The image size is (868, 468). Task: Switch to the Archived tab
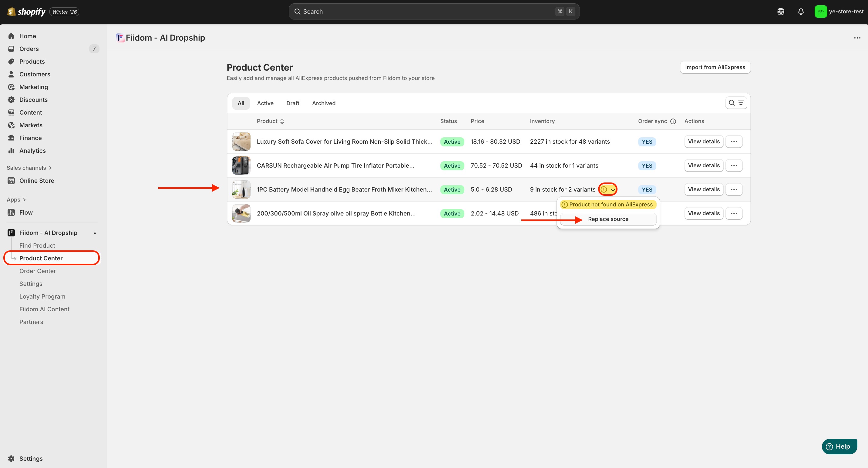pos(324,103)
